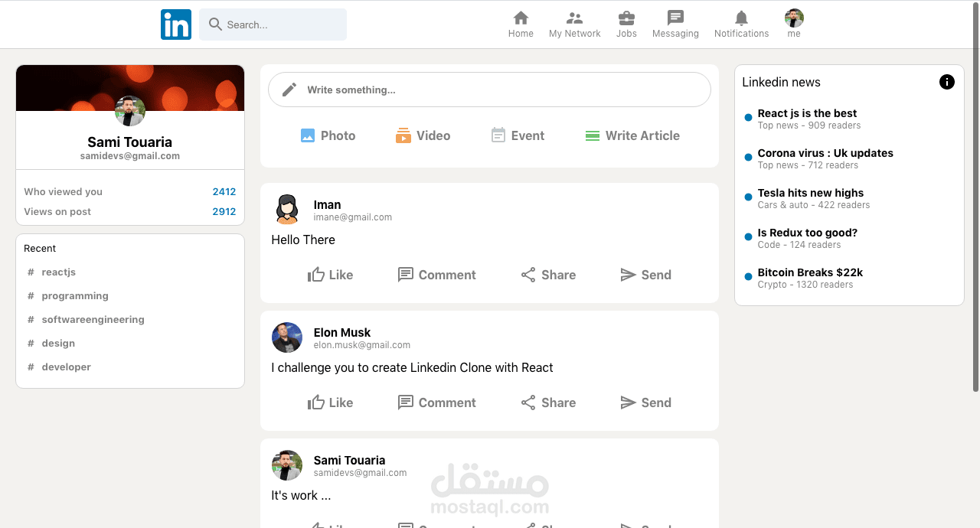Viewport: 980px width, 528px height.
Task: Click the search magnifier icon
Action: tap(215, 24)
